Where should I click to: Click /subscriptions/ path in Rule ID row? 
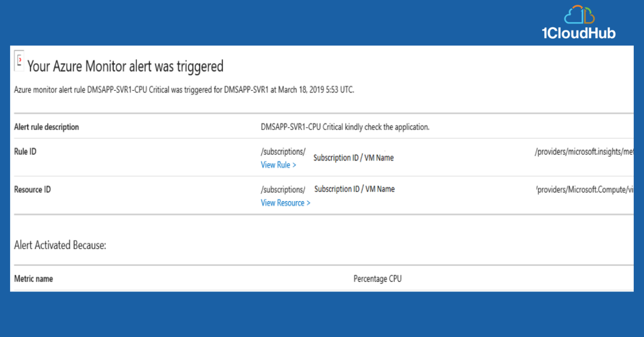pyautogui.click(x=283, y=152)
